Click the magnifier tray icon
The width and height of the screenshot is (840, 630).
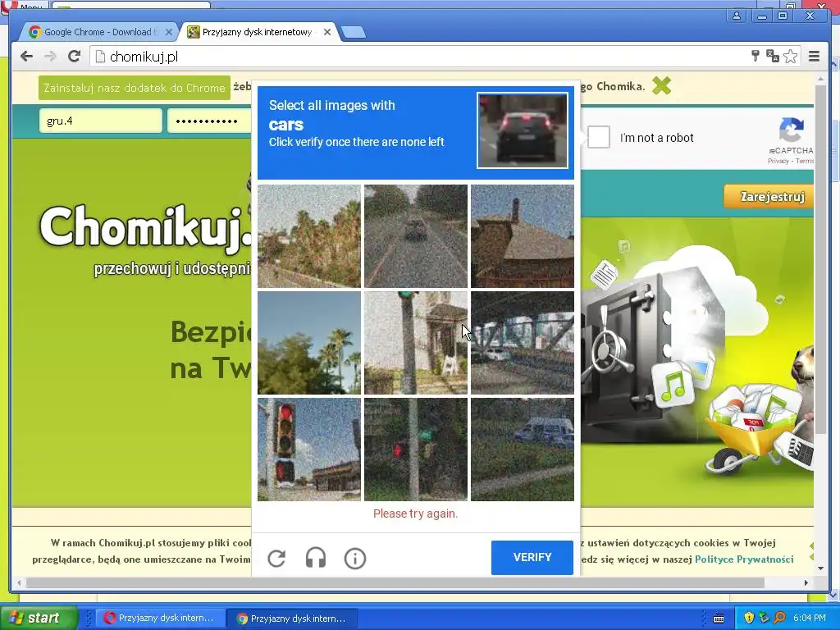pyautogui.click(x=779, y=618)
